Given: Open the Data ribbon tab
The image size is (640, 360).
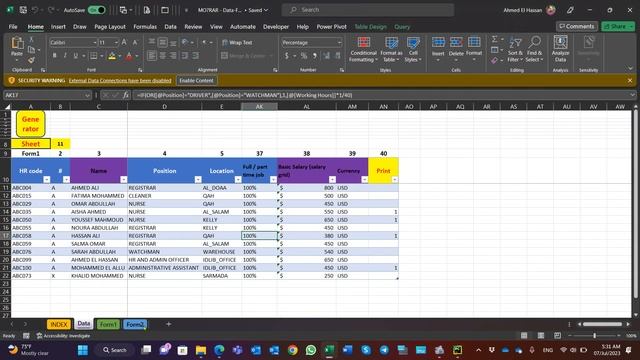Looking at the screenshot, I should tap(171, 27).
